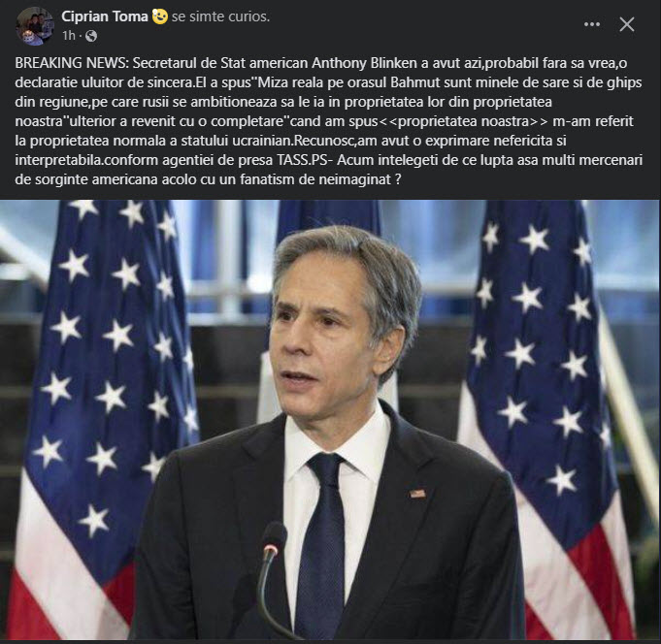
Task: Click the flag lapel pin on the suit
Action: click(x=417, y=494)
